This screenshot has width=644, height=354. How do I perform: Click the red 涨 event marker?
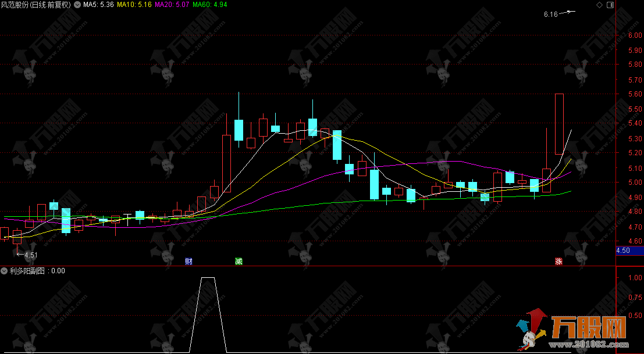559,262
